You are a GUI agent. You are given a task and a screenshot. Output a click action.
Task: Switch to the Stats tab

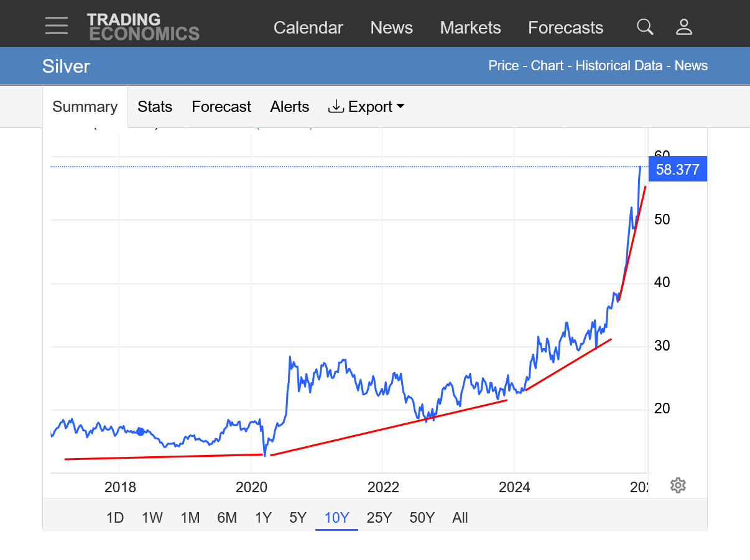point(155,107)
